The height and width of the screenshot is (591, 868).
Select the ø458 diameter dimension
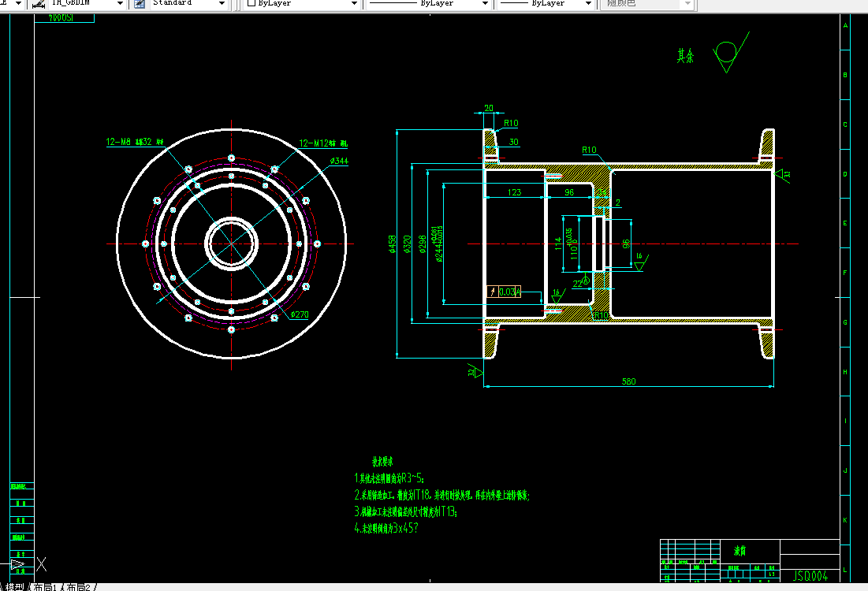coord(392,244)
